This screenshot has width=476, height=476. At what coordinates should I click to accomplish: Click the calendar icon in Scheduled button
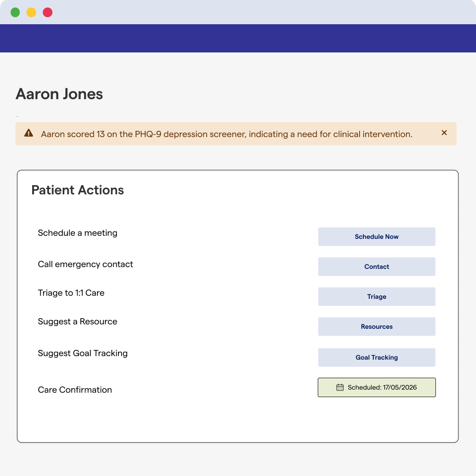click(340, 387)
